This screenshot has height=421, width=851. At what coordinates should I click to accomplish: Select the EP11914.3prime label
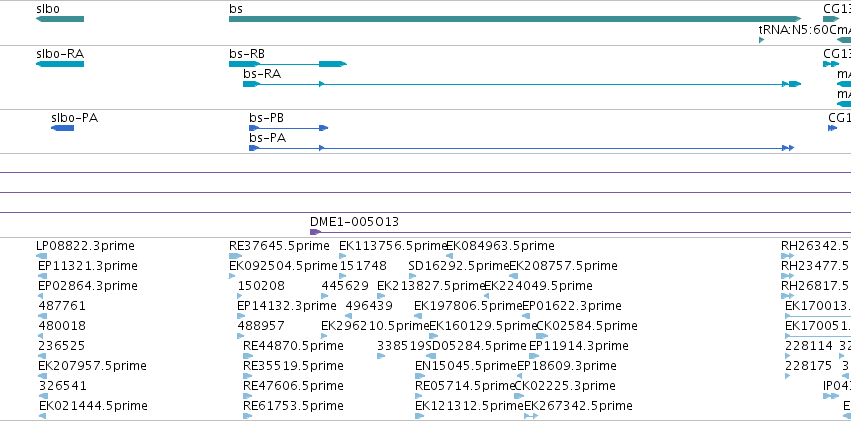pyautogui.click(x=579, y=346)
